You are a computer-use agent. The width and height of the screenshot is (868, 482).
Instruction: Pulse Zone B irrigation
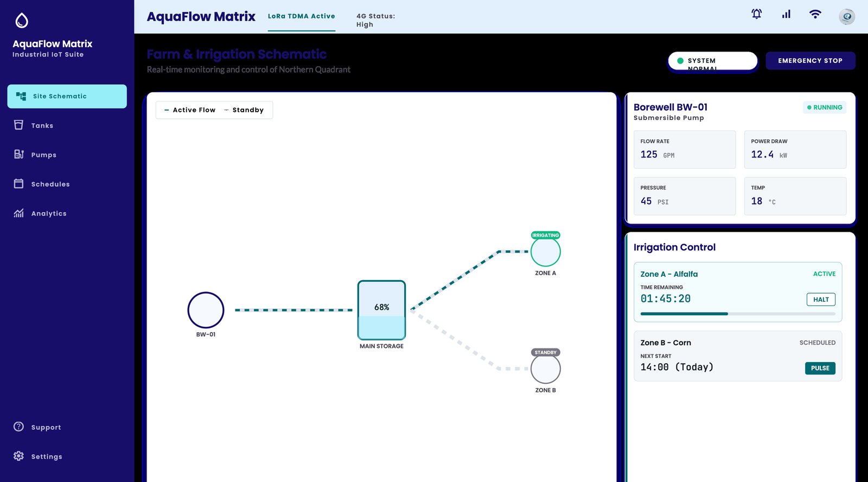[x=820, y=368]
